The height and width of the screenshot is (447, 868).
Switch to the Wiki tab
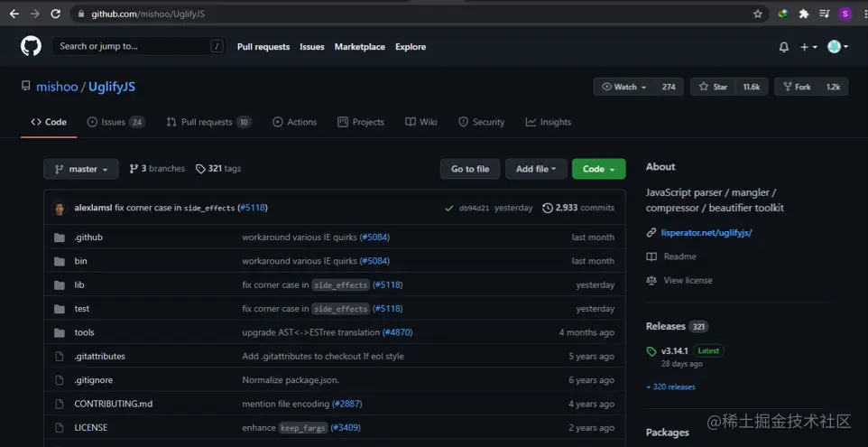pos(421,123)
